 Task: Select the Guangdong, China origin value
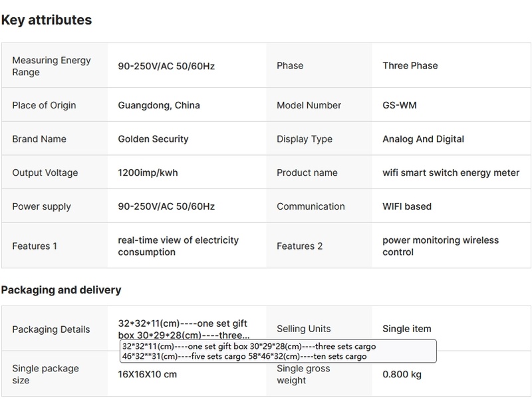158,105
